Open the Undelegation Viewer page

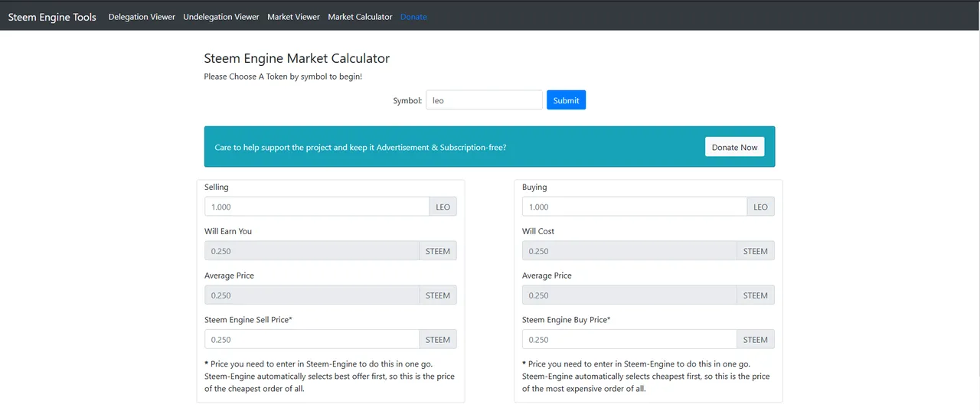[221, 17]
